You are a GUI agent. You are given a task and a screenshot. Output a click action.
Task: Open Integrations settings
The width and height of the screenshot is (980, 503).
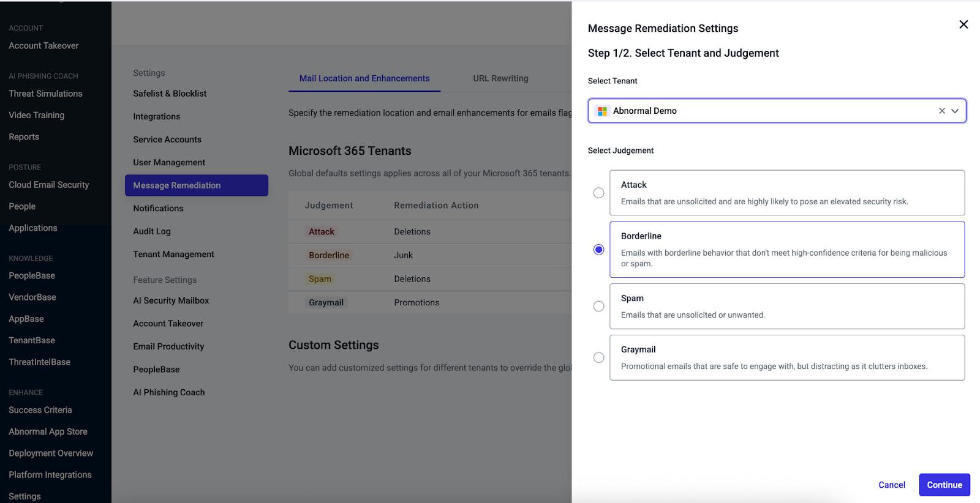pyautogui.click(x=157, y=116)
